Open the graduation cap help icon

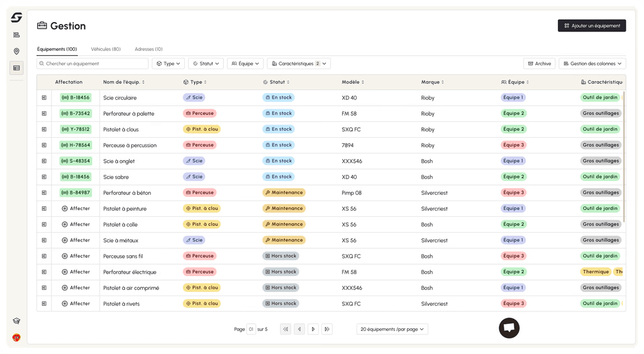pos(16,321)
